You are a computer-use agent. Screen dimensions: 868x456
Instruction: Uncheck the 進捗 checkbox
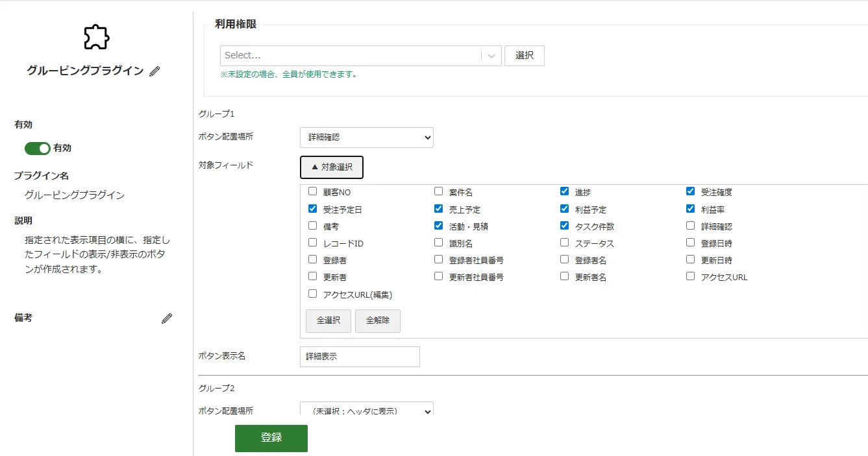point(564,191)
